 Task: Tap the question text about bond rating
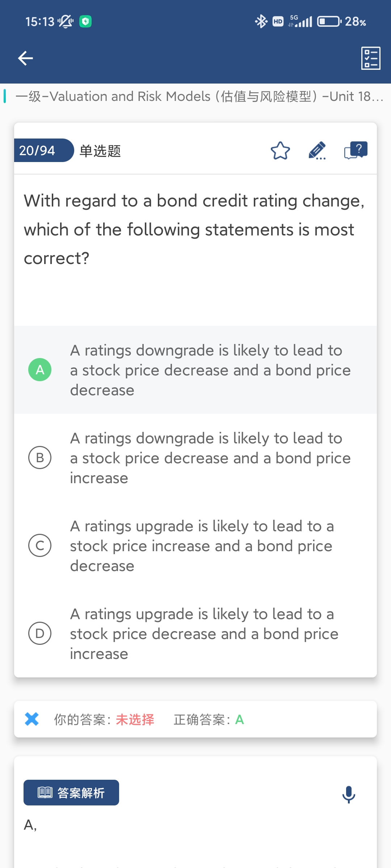194,229
